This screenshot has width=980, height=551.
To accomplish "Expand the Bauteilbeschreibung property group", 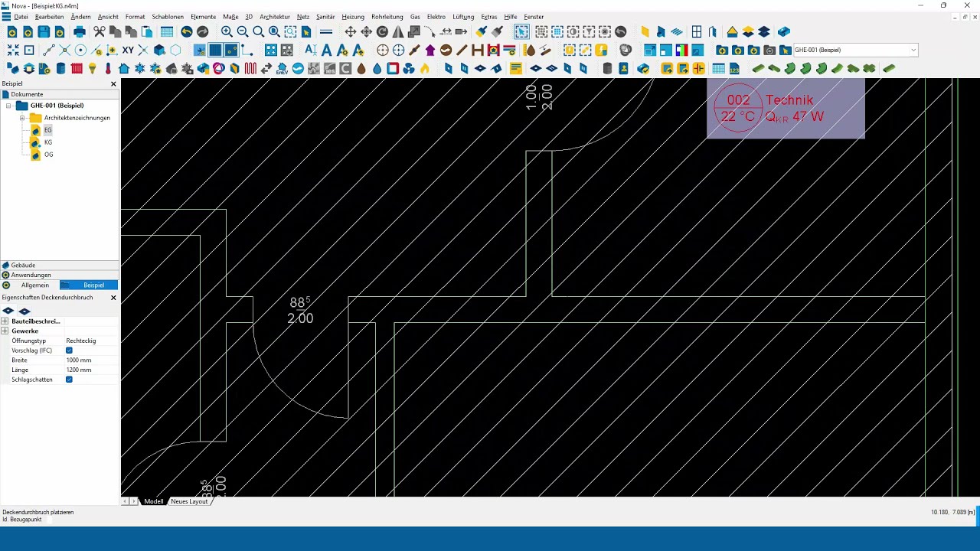I will [x=5, y=321].
